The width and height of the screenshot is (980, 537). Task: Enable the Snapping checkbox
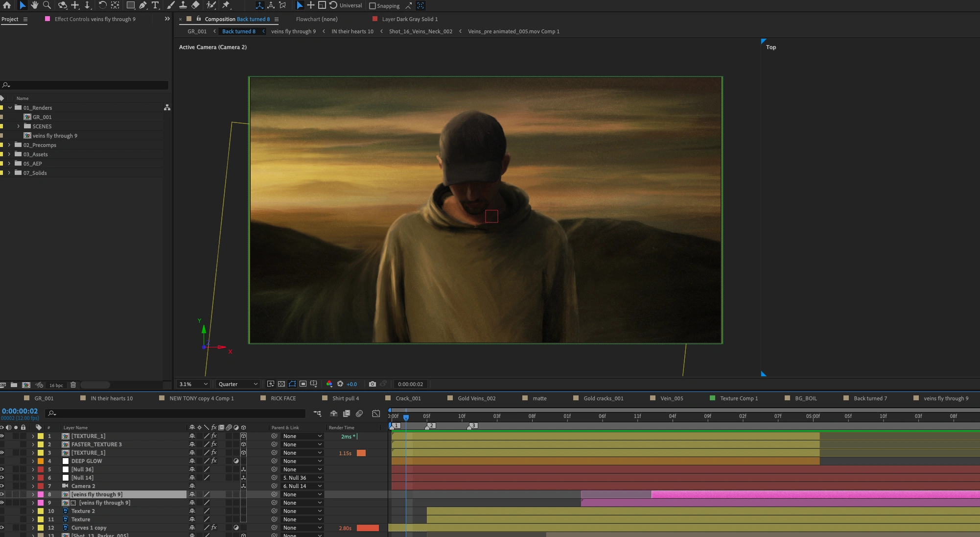[x=373, y=6]
